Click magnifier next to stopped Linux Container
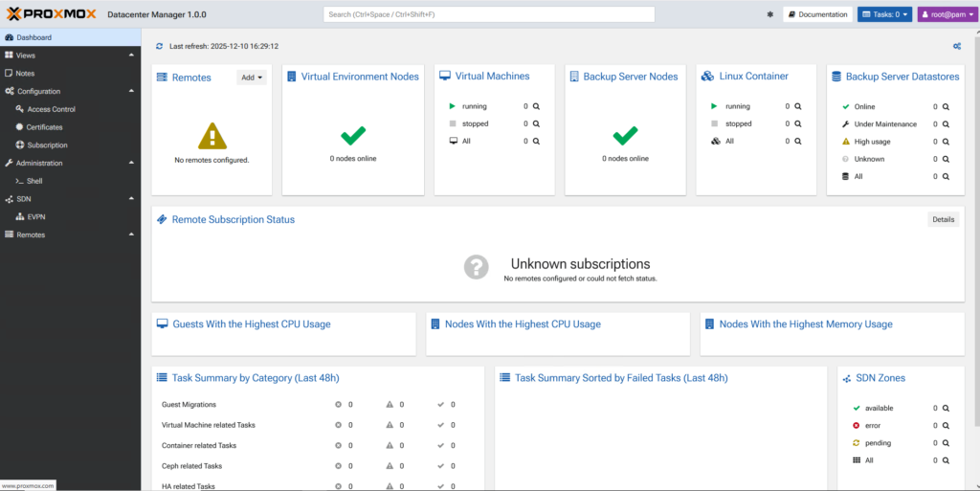The image size is (980, 491). pyautogui.click(x=801, y=123)
